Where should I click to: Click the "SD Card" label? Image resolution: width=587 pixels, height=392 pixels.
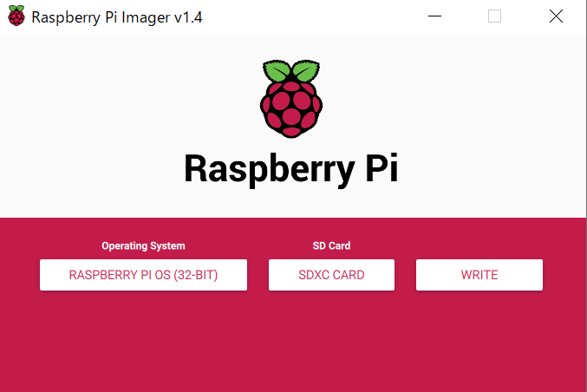tap(331, 245)
